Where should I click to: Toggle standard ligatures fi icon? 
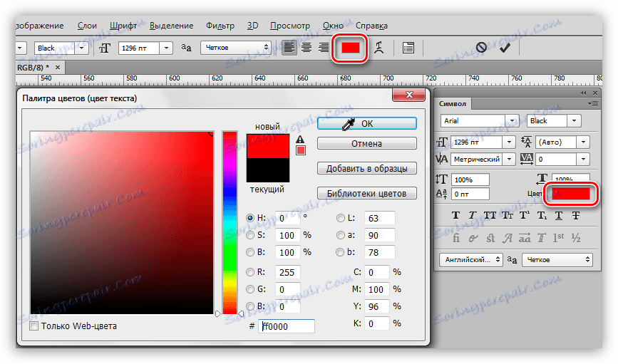tap(456, 238)
